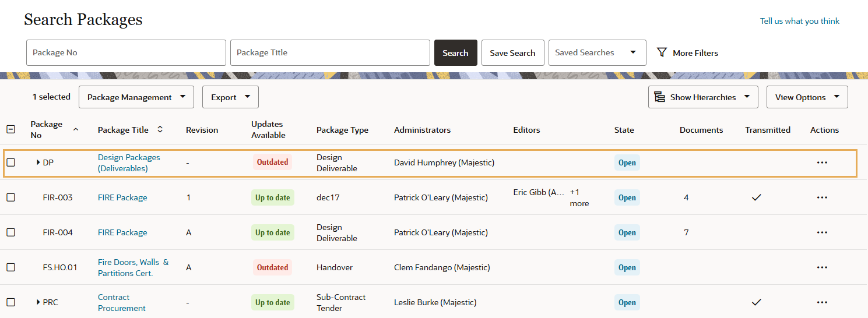Open actions ellipsis for FIR-003 row

point(822,197)
